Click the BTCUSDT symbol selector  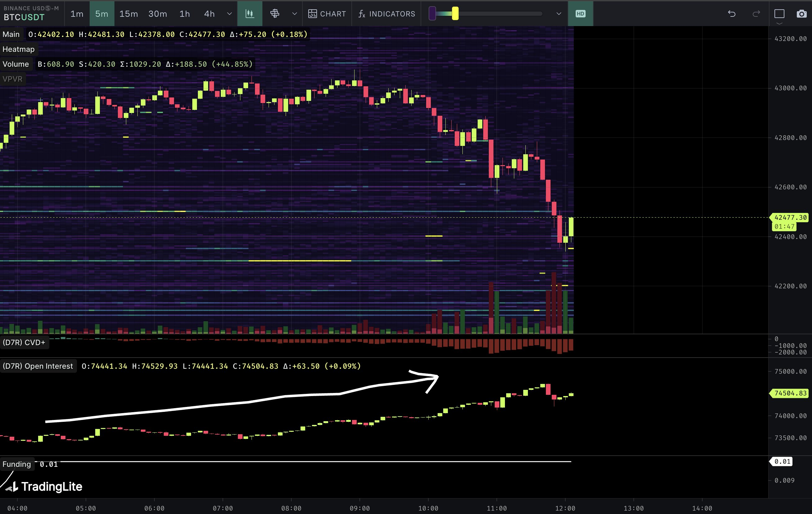point(24,17)
